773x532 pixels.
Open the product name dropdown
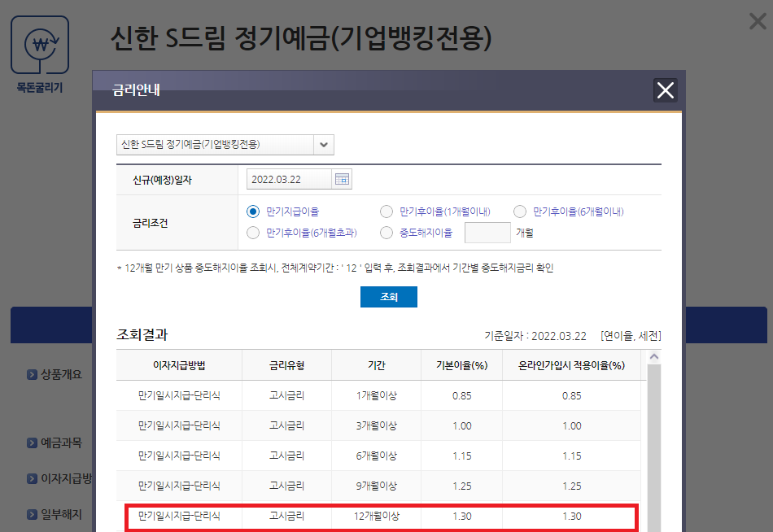click(225, 145)
